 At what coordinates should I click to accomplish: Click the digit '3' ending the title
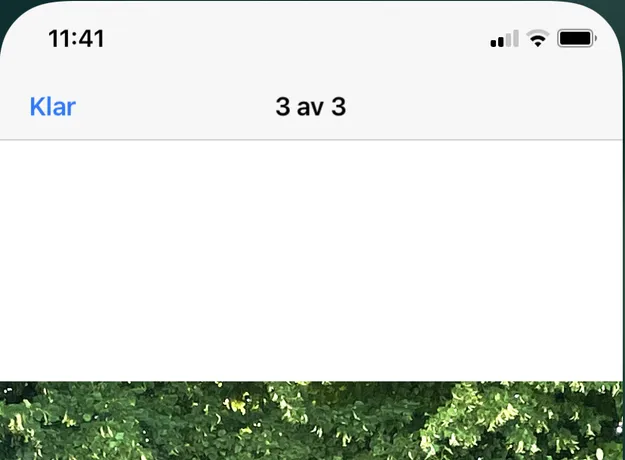339,106
